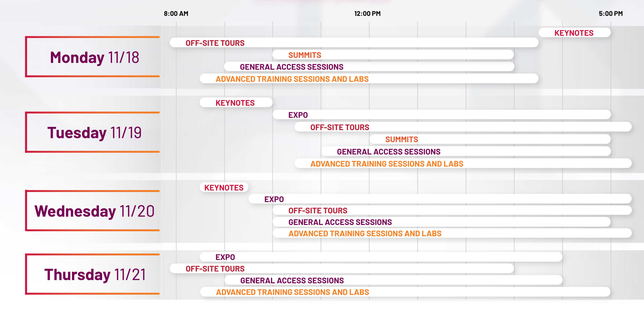Select the 12:00 PM time marker
Image resolution: width=644 pixels, height=310 pixels.
click(x=367, y=14)
